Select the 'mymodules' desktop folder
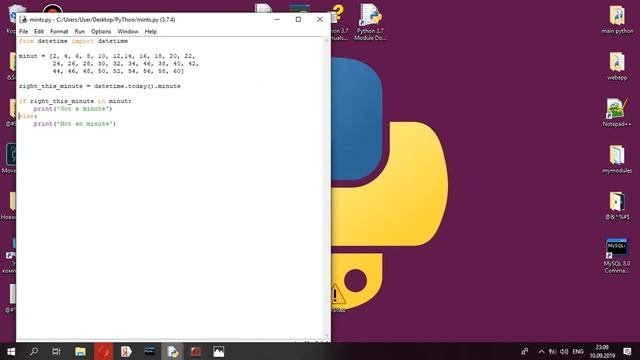 click(617, 159)
